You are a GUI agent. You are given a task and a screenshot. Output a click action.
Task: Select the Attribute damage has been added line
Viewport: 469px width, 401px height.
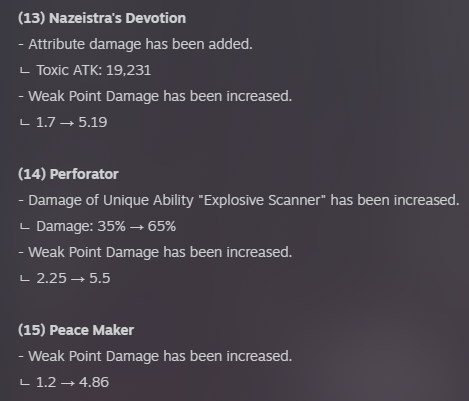point(135,44)
